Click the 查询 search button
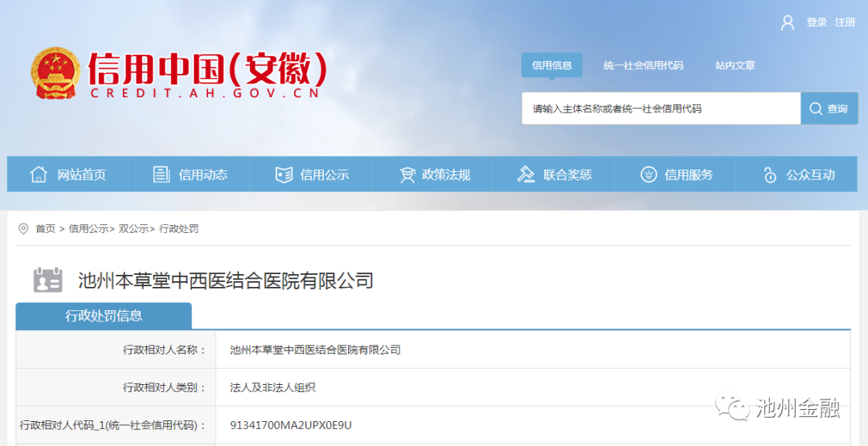868x446 pixels. tap(829, 108)
